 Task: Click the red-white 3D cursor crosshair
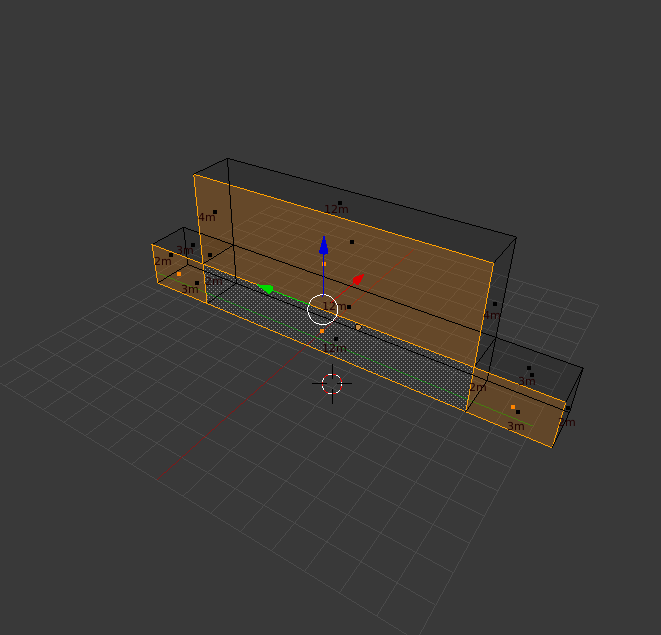[x=332, y=384]
